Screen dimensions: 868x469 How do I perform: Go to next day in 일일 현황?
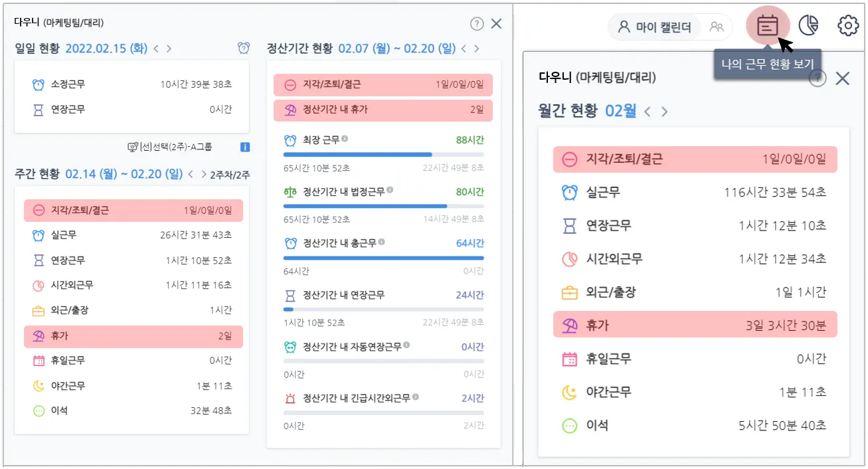(x=169, y=48)
